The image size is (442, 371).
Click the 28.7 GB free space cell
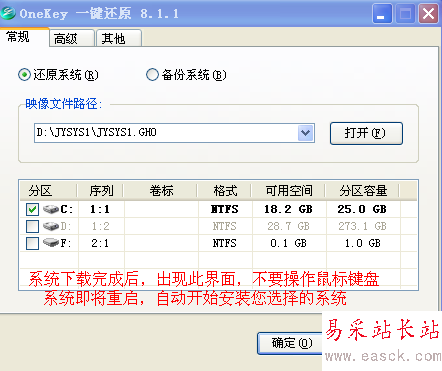pos(288,226)
